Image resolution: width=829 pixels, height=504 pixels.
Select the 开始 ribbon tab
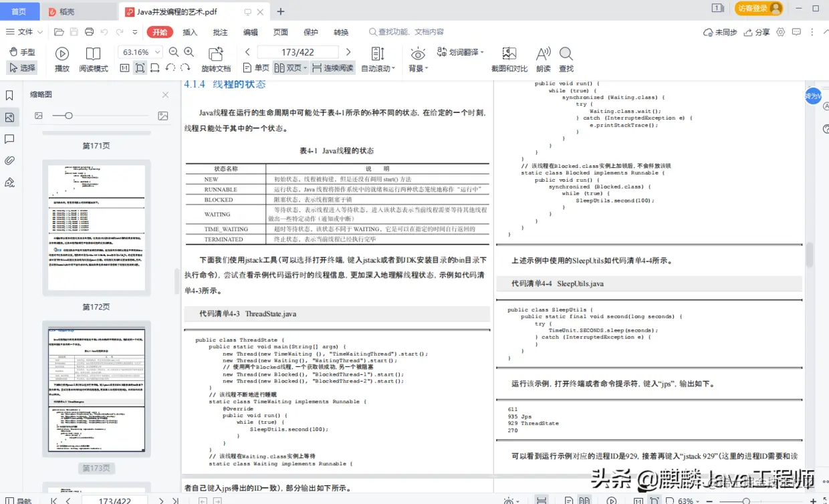[x=160, y=32]
